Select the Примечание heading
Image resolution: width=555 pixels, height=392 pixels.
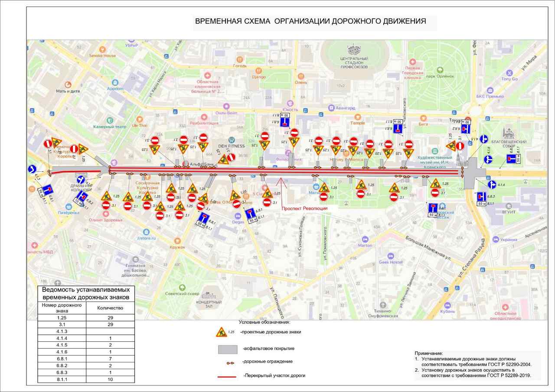pyautogui.click(x=429, y=354)
